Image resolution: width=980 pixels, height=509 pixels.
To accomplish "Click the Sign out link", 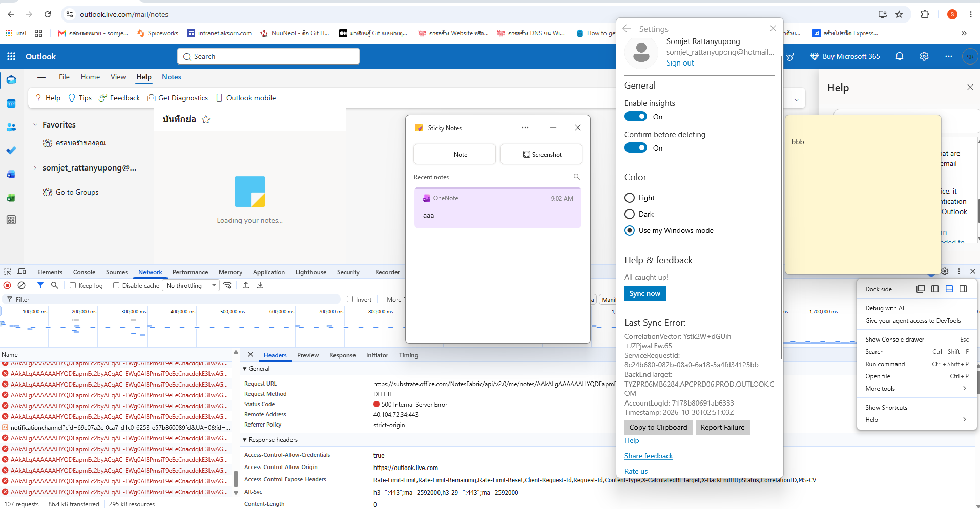I will [x=680, y=63].
